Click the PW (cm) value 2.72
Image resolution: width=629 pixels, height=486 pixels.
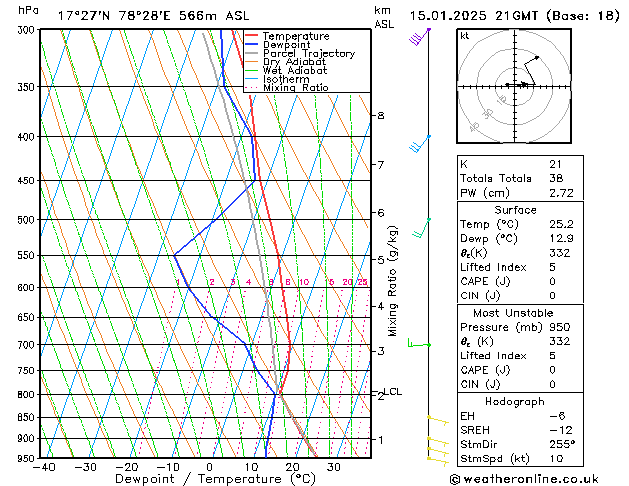pyautogui.click(x=562, y=193)
